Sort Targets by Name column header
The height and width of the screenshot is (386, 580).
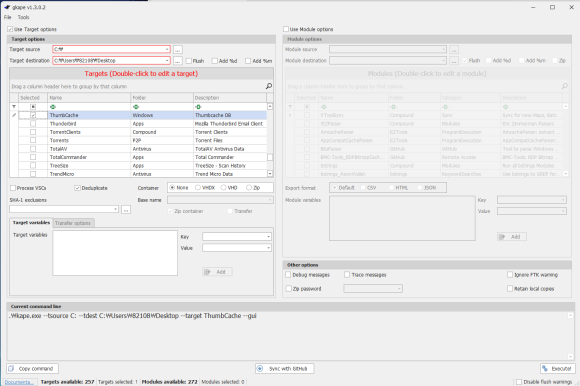pyautogui.click(x=89, y=98)
